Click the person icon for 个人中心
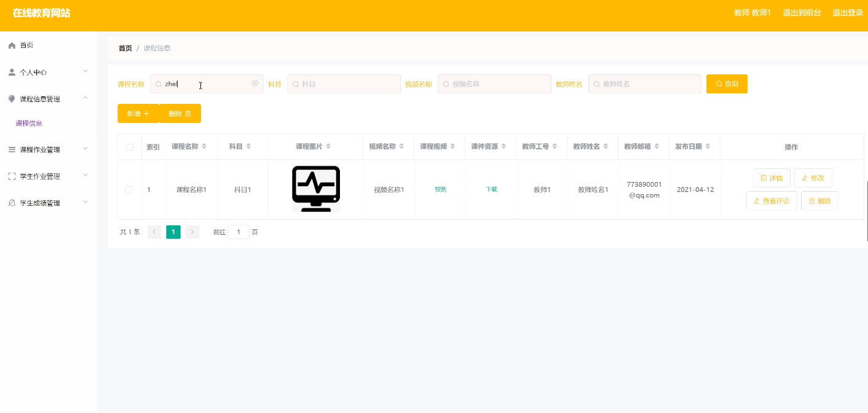The width and height of the screenshot is (868, 413). coord(12,72)
